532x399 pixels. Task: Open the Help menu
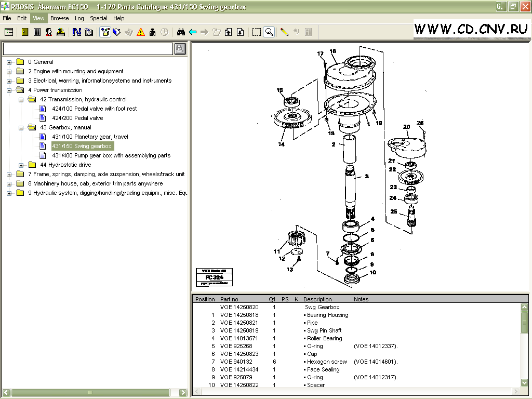(119, 18)
